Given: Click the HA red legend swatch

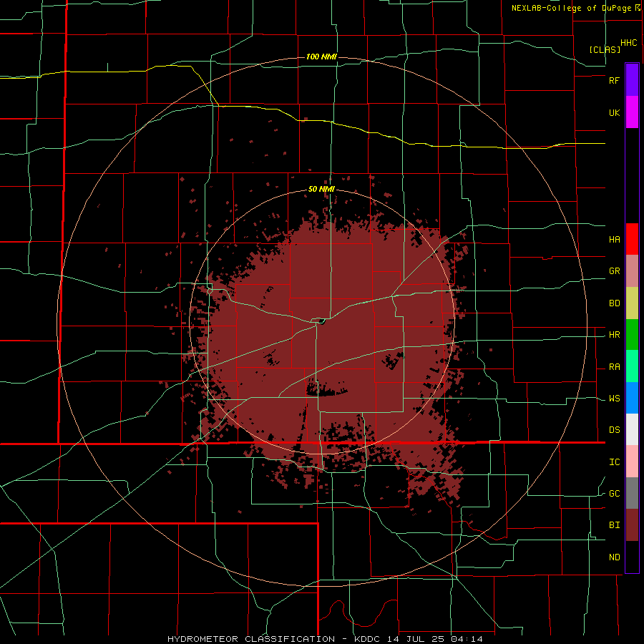Looking at the screenshot, I should 632,239.
